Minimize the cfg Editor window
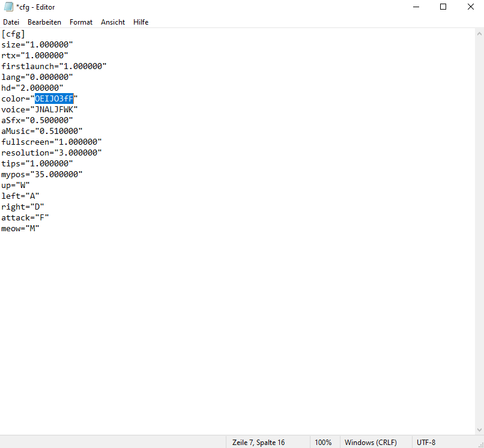The image size is (484, 448). point(416,7)
